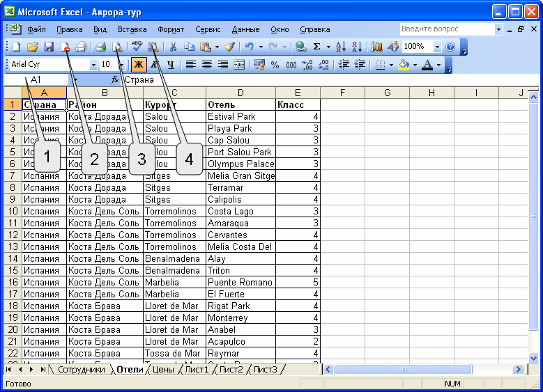Open the Research tool icon
543x392 pixels.
tap(153, 47)
